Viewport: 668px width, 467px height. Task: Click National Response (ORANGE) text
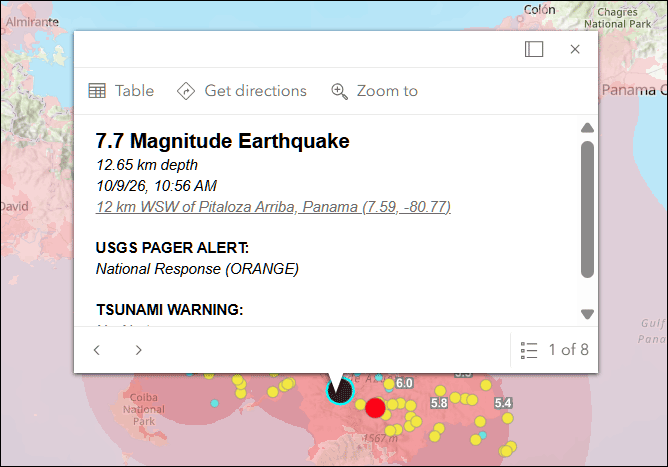click(x=197, y=269)
